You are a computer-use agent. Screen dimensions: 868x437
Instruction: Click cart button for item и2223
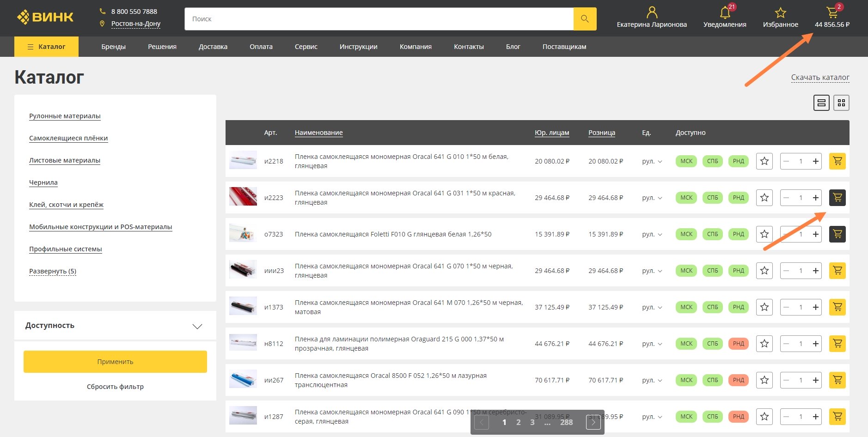point(837,198)
